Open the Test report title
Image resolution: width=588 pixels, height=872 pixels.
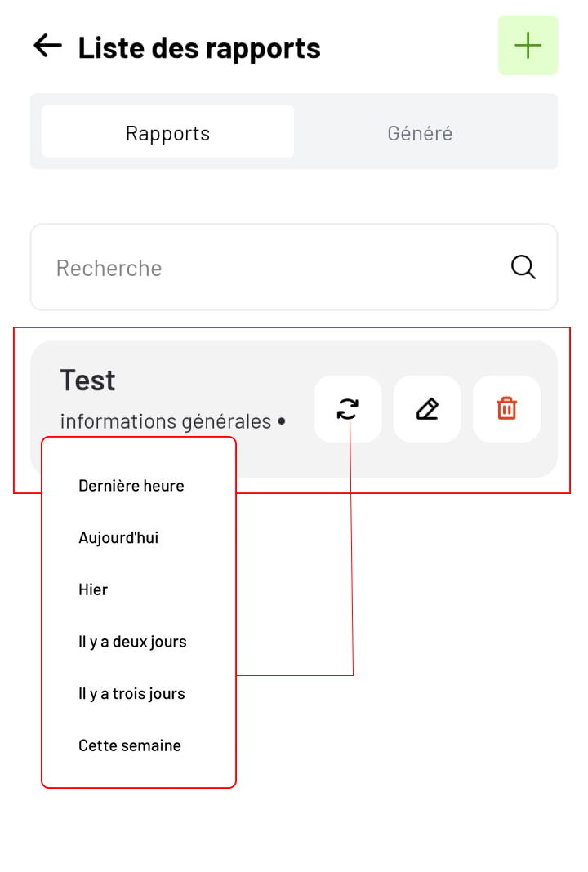[87, 381]
